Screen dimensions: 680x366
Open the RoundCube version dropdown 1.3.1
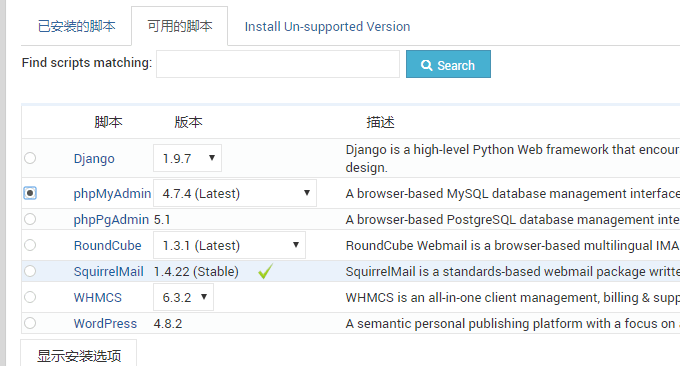pos(229,245)
